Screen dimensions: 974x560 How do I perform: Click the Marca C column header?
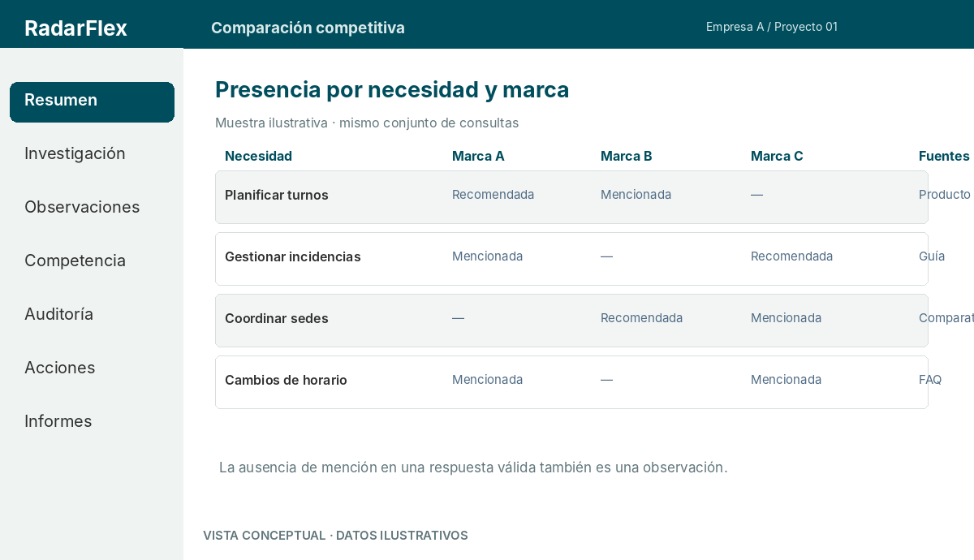777,156
